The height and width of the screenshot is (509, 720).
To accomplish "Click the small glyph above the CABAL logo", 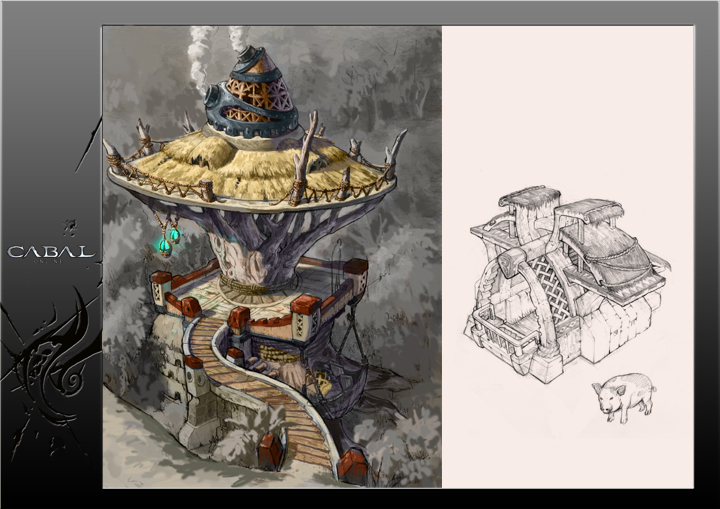I will pyautogui.click(x=69, y=226).
